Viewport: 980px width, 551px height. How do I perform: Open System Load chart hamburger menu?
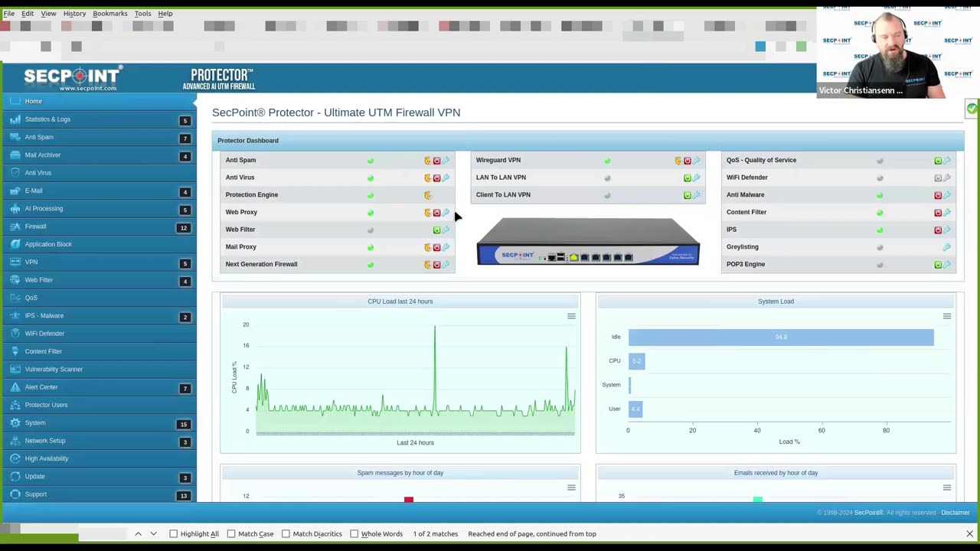947,316
